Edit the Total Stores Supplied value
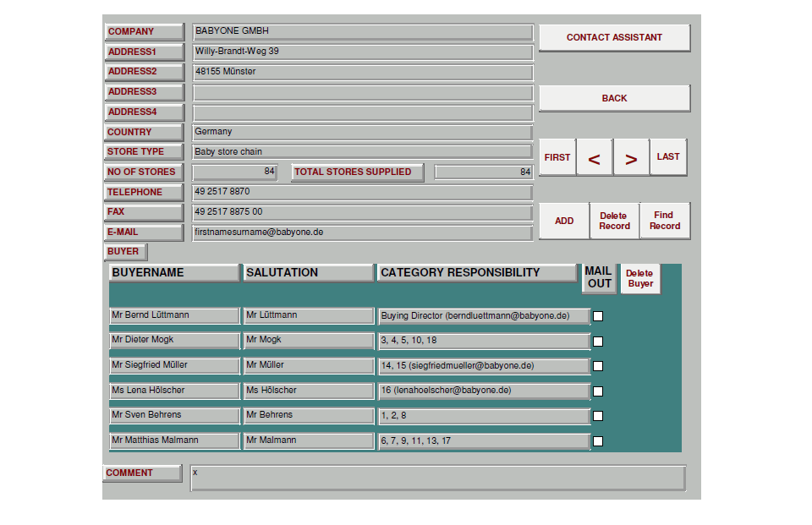 point(484,172)
